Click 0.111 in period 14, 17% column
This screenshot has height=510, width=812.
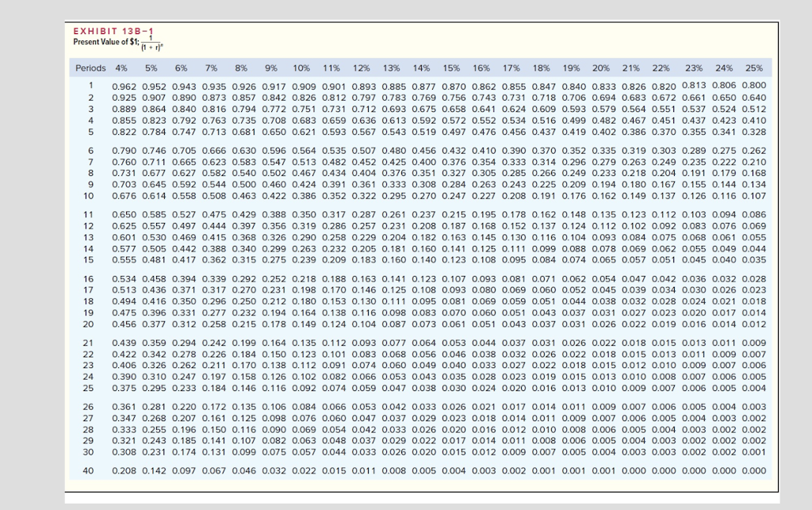(514, 248)
